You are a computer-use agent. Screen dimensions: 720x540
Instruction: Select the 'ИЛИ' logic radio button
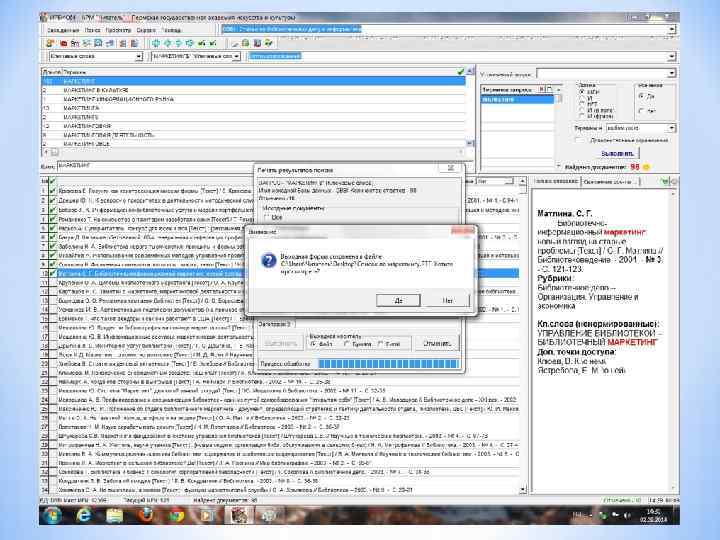click(x=582, y=92)
